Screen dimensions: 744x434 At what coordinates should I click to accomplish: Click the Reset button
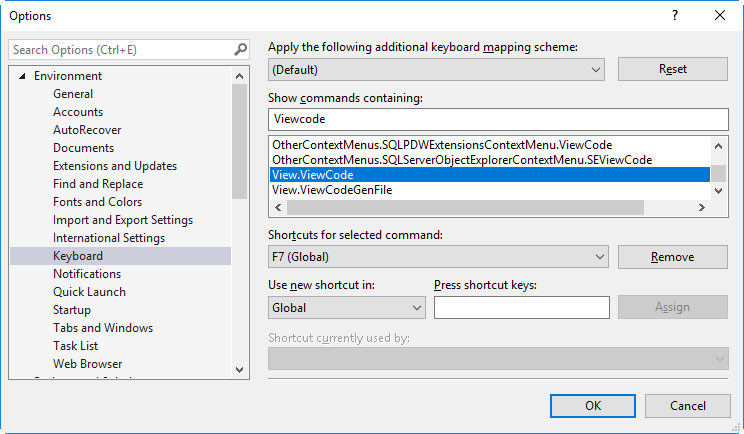point(672,69)
